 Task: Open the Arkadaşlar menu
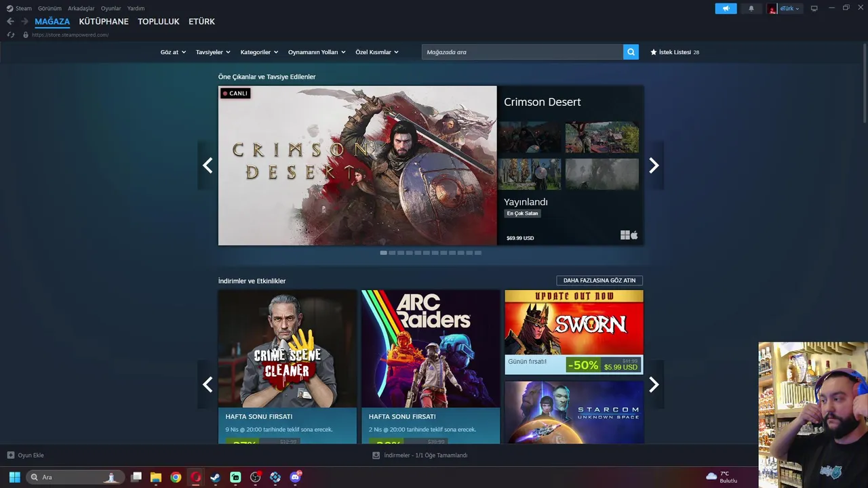81,9
